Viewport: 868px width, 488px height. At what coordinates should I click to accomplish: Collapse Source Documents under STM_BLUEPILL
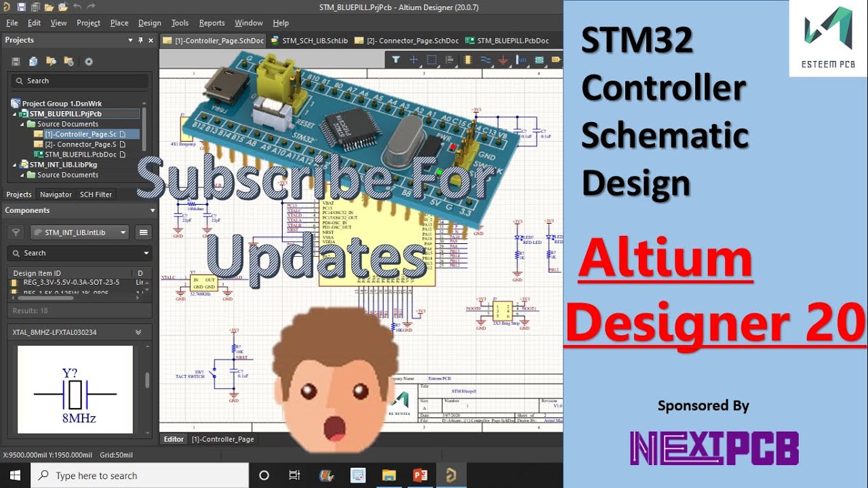point(22,124)
